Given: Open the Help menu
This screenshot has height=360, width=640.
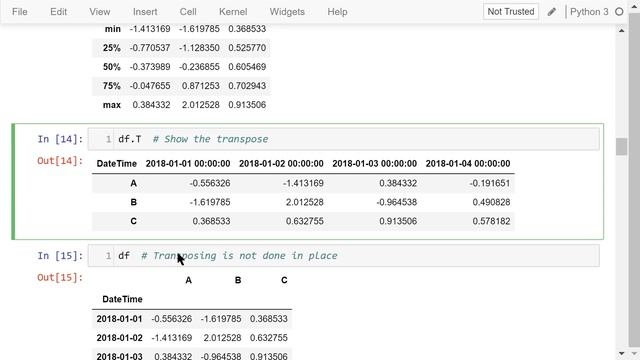Looking at the screenshot, I should point(337,12).
